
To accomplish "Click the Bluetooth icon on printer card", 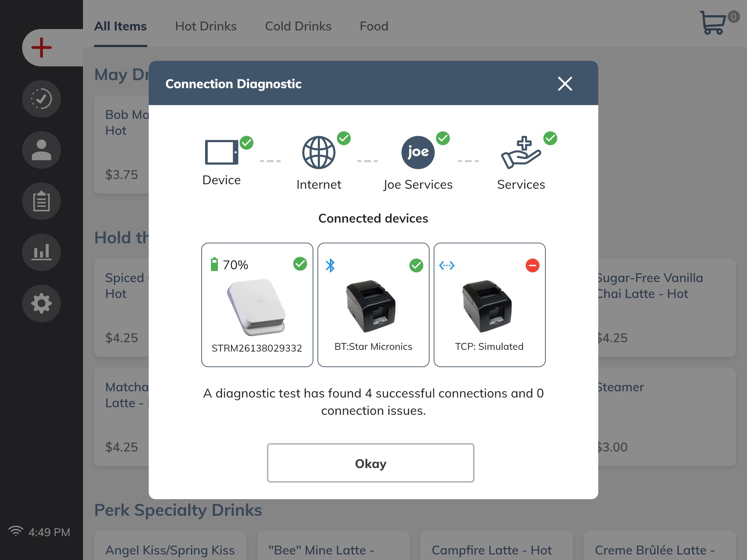I will point(330,265).
